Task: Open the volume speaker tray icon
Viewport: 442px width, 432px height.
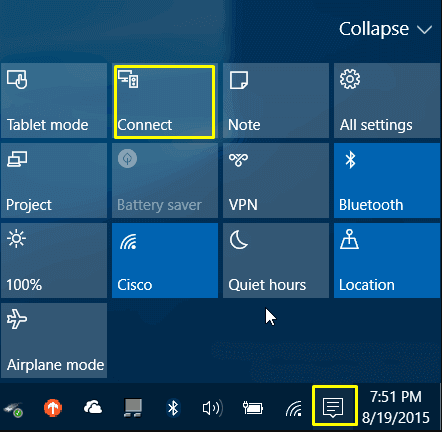Action: [x=212, y=408]
